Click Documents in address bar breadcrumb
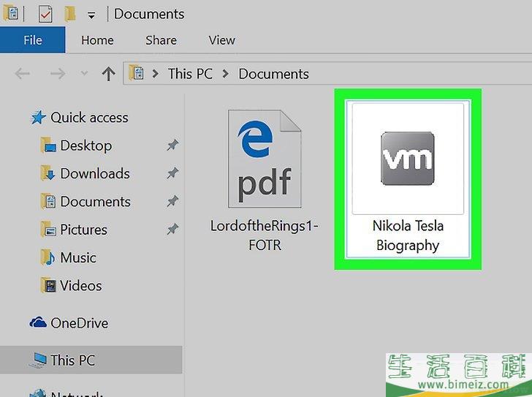 tap(273, 74)
